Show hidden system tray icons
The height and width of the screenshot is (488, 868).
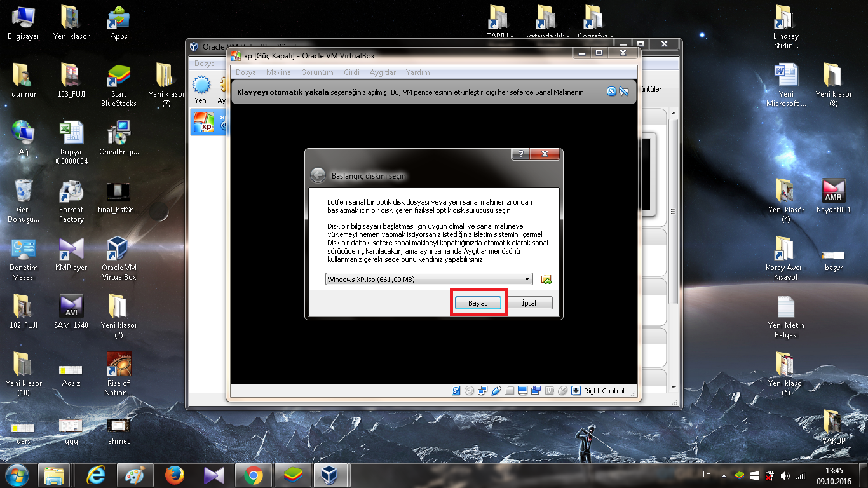coord(724,475)
